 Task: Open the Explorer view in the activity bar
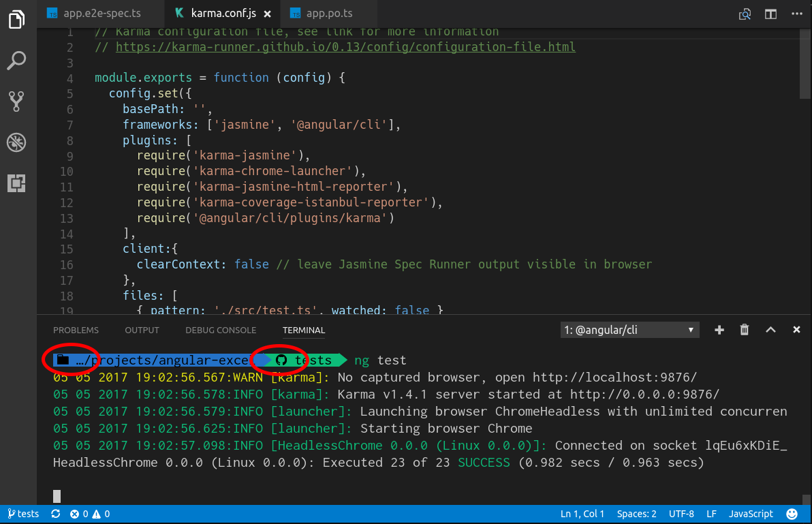pos(16,20)
